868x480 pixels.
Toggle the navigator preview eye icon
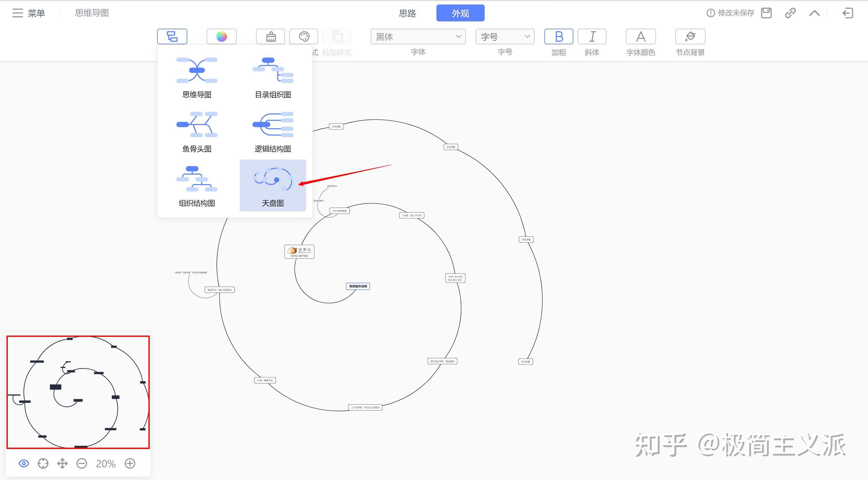24,463
